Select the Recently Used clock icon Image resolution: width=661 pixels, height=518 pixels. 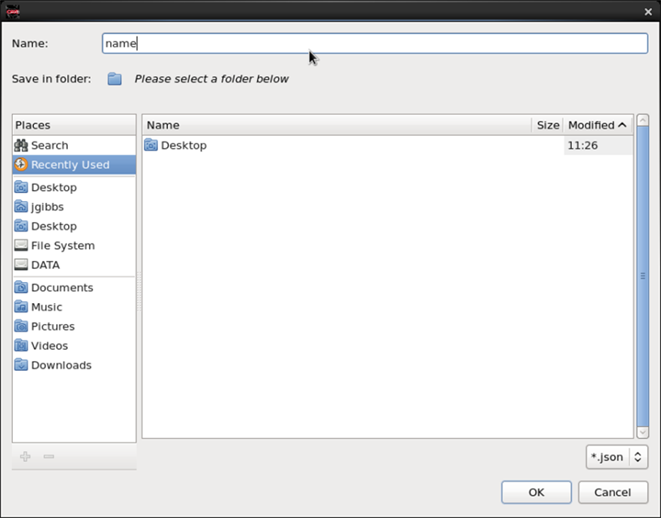point(21,164)
